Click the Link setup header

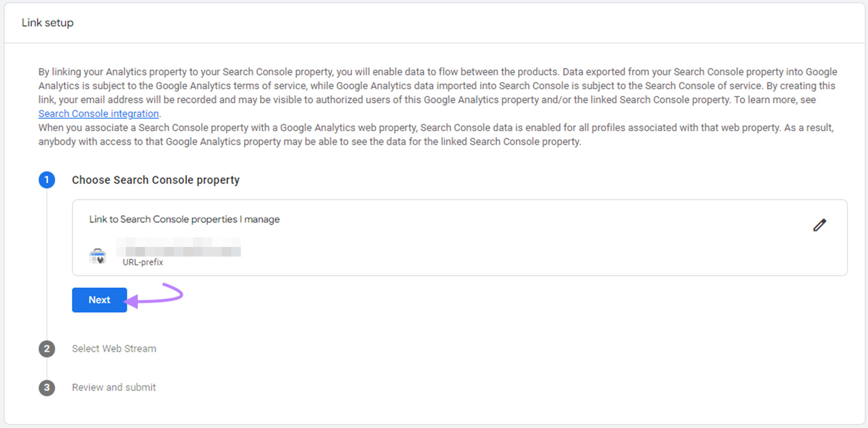48,22
